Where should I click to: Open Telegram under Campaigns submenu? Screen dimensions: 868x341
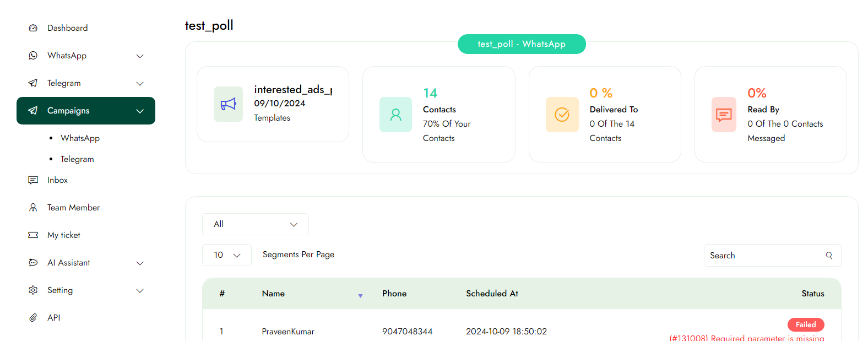click(x=77, y=159)
